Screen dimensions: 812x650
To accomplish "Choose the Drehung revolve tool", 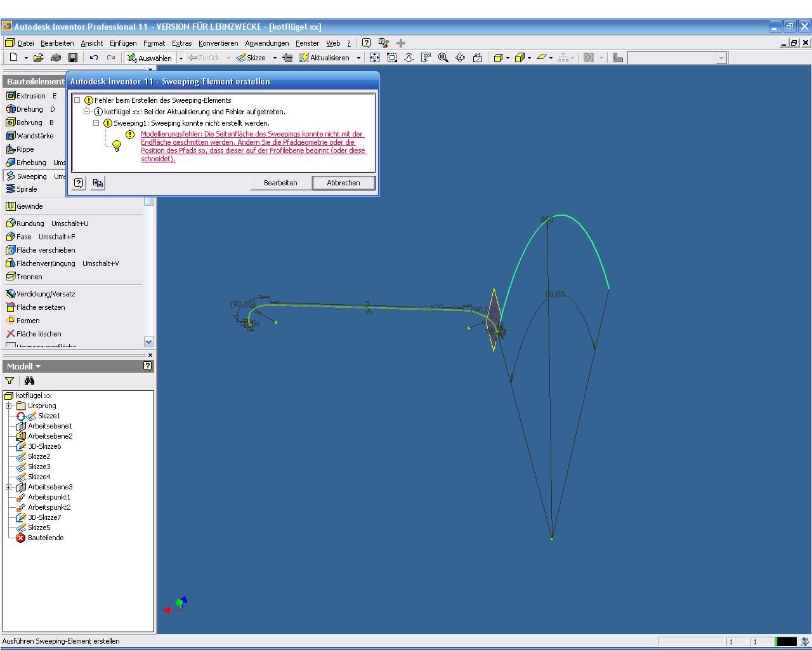I will click(x=29, y=109).
